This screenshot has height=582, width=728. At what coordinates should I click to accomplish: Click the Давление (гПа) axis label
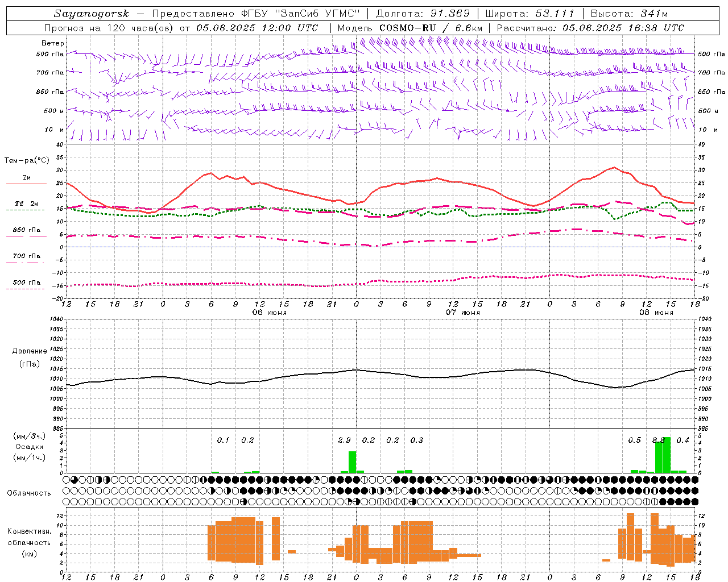click(30, 357)
